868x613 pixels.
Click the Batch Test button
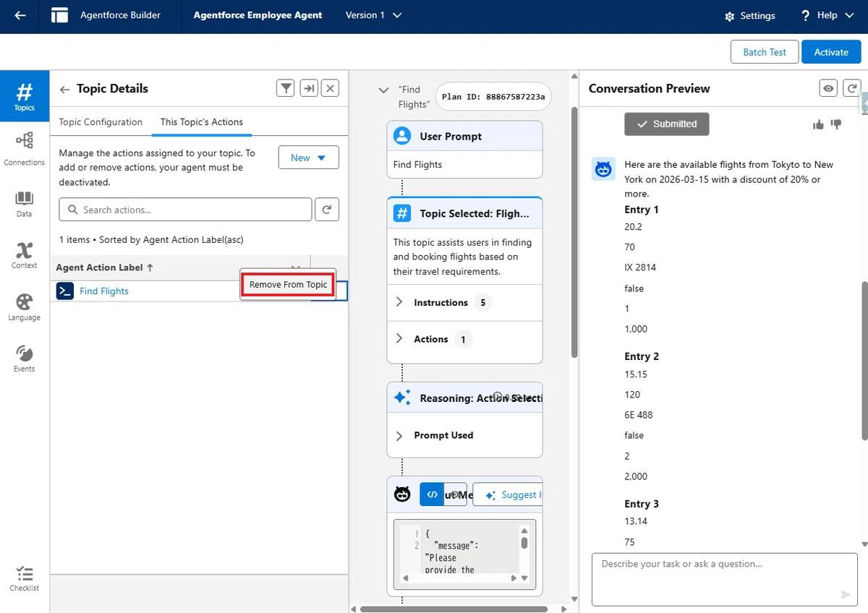[x=765, y=52]
